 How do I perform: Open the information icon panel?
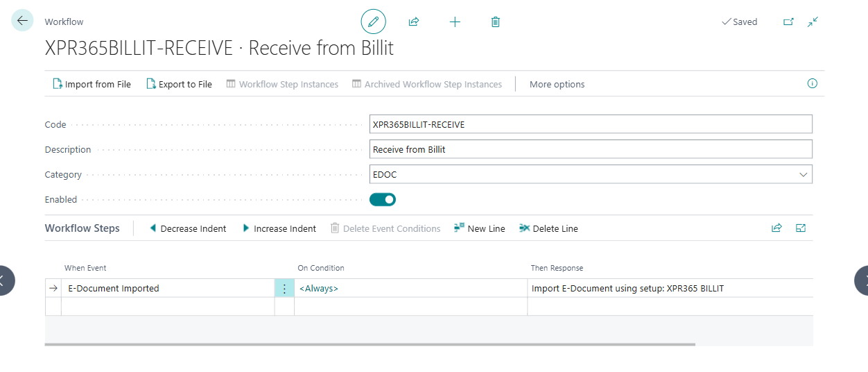tap(812, 84)
